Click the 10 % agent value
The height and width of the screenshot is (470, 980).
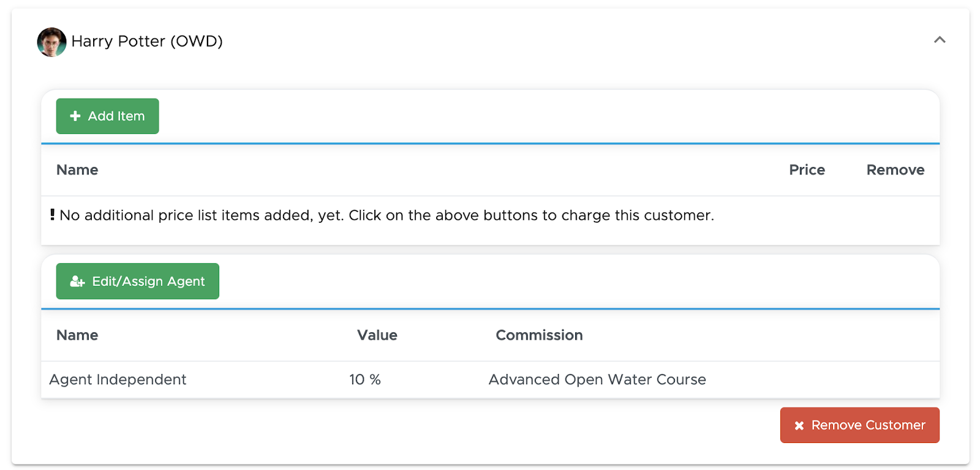[365, 380]
